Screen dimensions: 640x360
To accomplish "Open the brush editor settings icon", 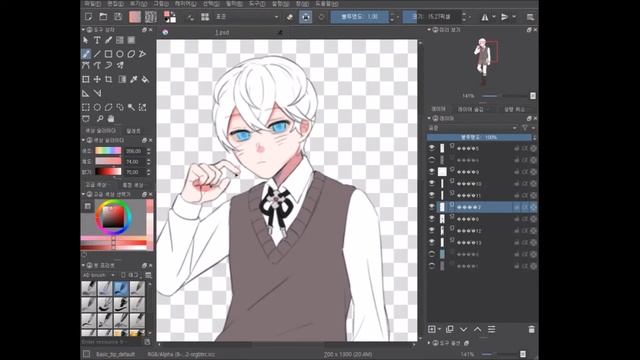I will [190, 17].
